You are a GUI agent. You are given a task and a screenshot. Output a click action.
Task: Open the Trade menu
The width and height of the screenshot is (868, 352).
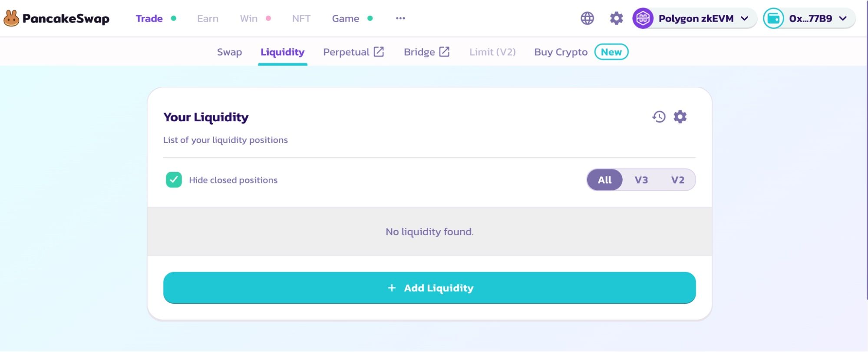[x=149, y=18]
